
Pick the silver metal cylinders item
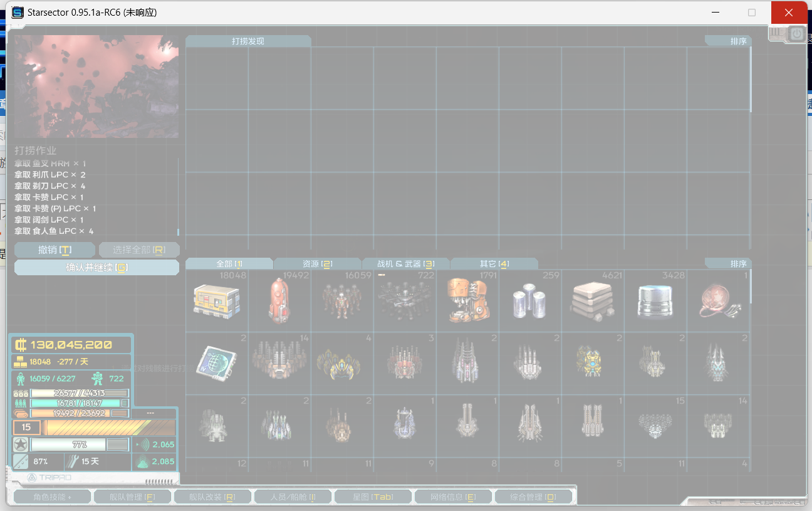(x=530, y=302)
